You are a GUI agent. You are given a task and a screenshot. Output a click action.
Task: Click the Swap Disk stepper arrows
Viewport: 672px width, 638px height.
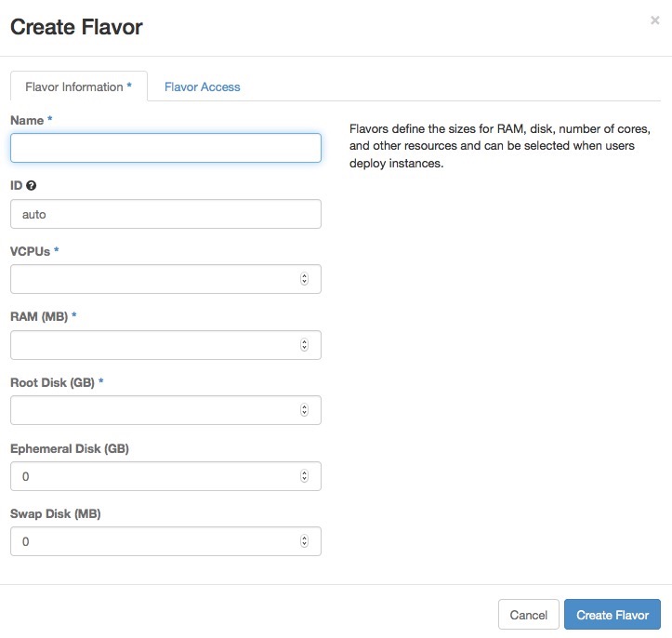tap(305, 541)
